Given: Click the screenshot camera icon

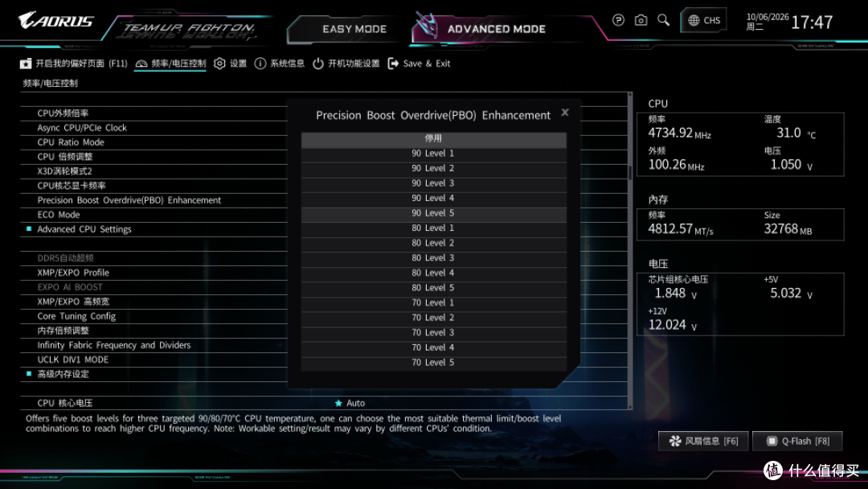Looking at the screenshot, I should pos(641,20).
